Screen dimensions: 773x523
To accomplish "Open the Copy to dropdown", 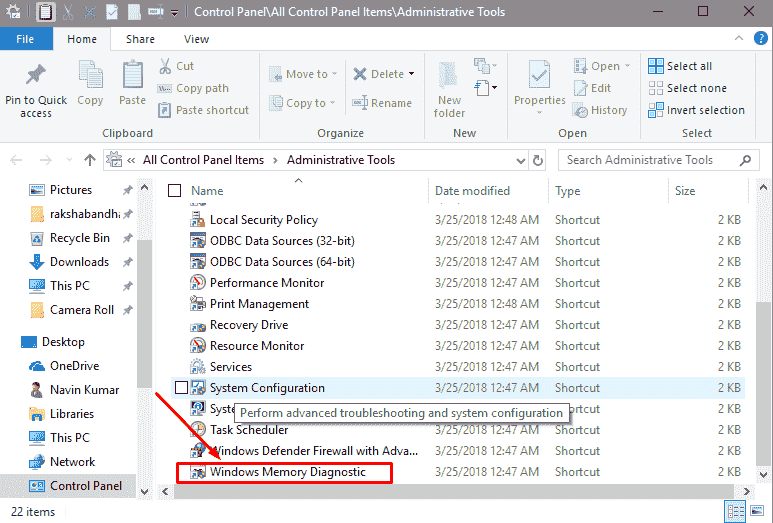I will pos(302,103).
